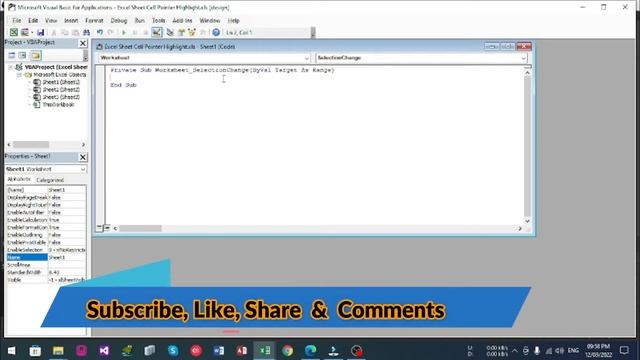Open Google Chrome from the taskbar
Image resolution: width=640 pixels, height=360 pixels.
click(287, 351)
